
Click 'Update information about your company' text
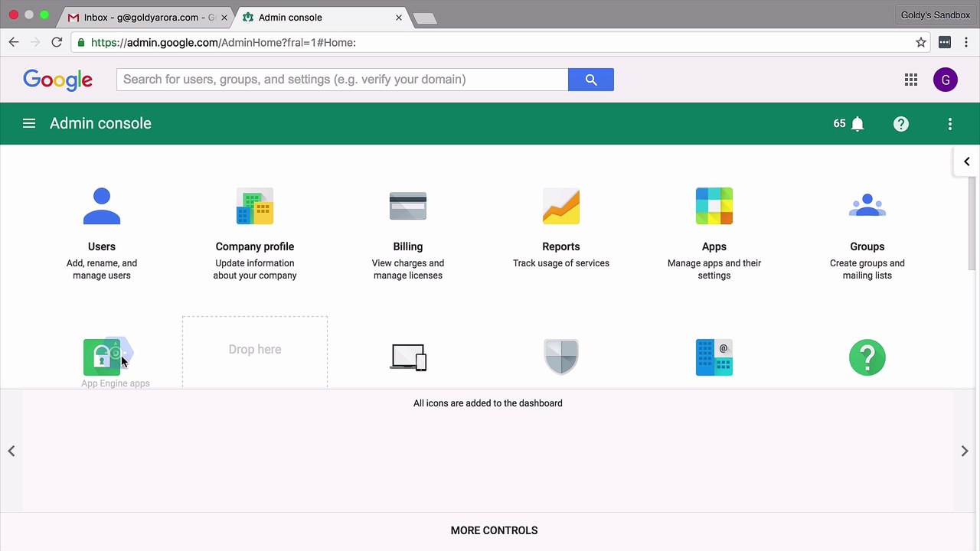coord(255,269)
